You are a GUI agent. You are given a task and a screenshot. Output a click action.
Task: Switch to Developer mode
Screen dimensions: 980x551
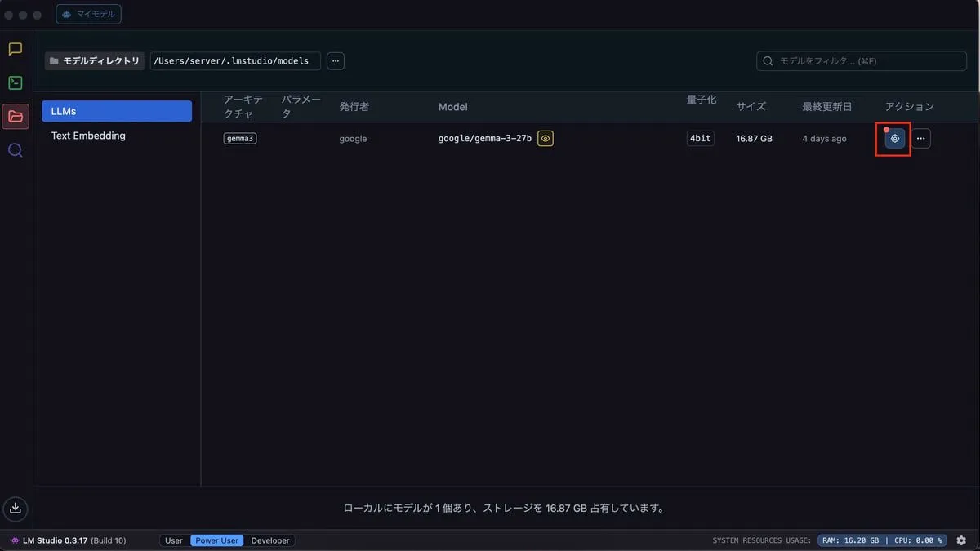point(269,540)
